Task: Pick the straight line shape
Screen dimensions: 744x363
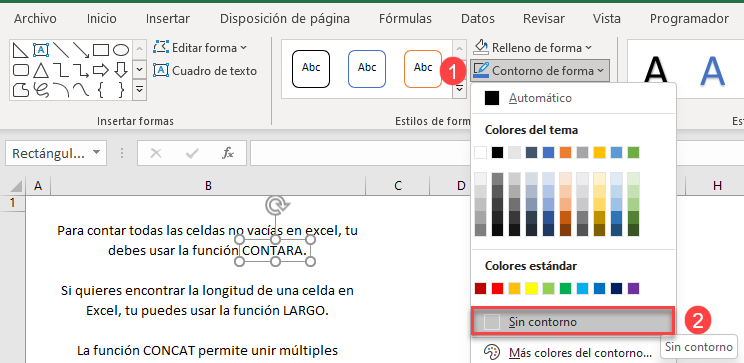Action: pos(61,49)
